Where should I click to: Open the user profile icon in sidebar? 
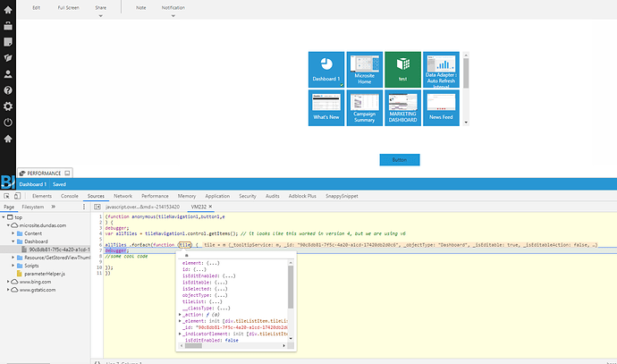click(x=8, y=74)
